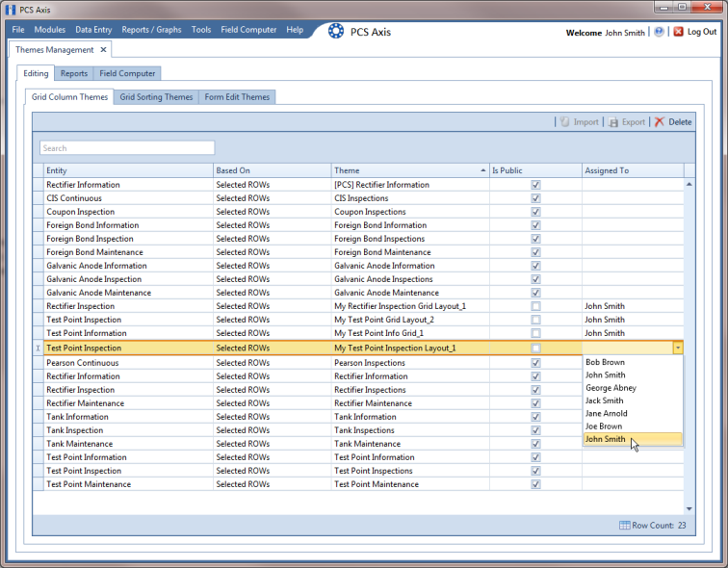
Task: Click the Import toolbar icon
Action: (564, 122)
